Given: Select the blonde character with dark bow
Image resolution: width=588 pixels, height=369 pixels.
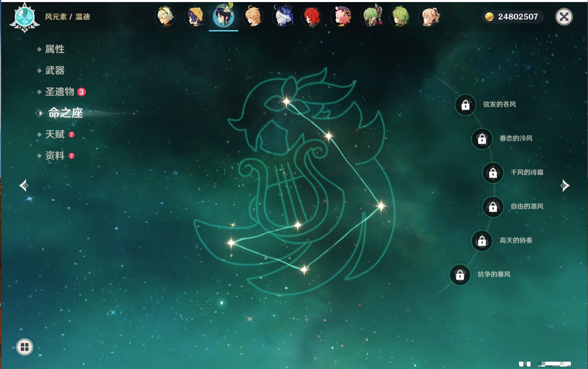Looking at the screenshot, I should tap(430, 17).
